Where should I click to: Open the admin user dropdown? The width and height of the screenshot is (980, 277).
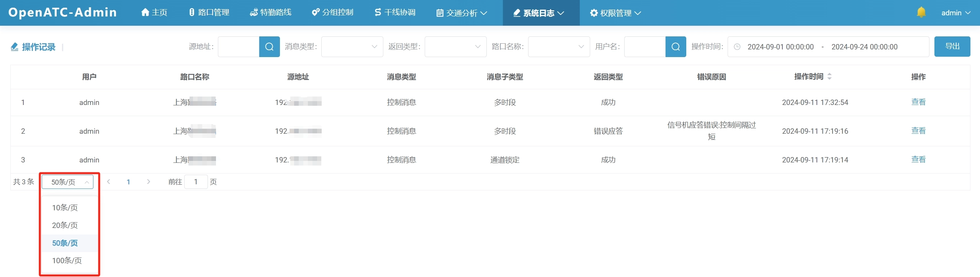[955, 13]
